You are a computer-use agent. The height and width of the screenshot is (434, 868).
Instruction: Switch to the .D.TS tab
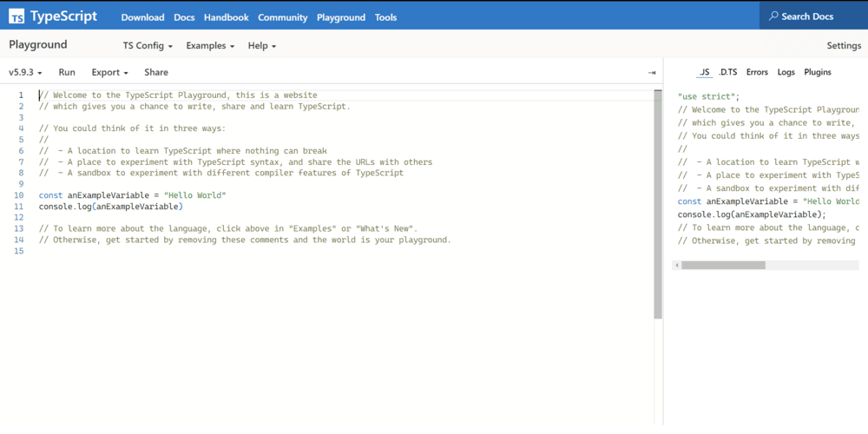[x=727, y=73]
